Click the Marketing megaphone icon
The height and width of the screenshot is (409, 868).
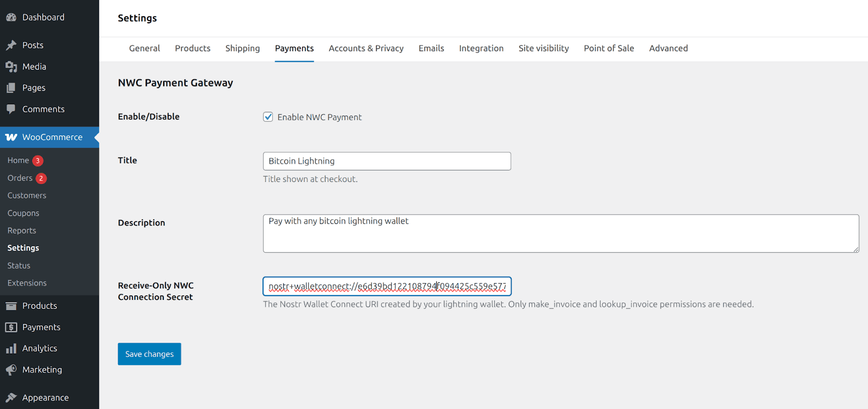11,370
